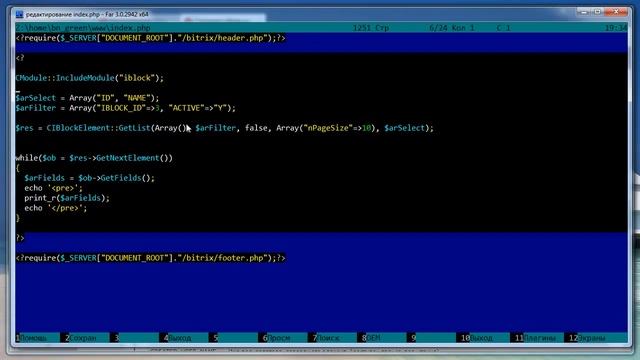Click the 10 Выход key bar button
Screen dimensions: 640x360
(477, 338)
